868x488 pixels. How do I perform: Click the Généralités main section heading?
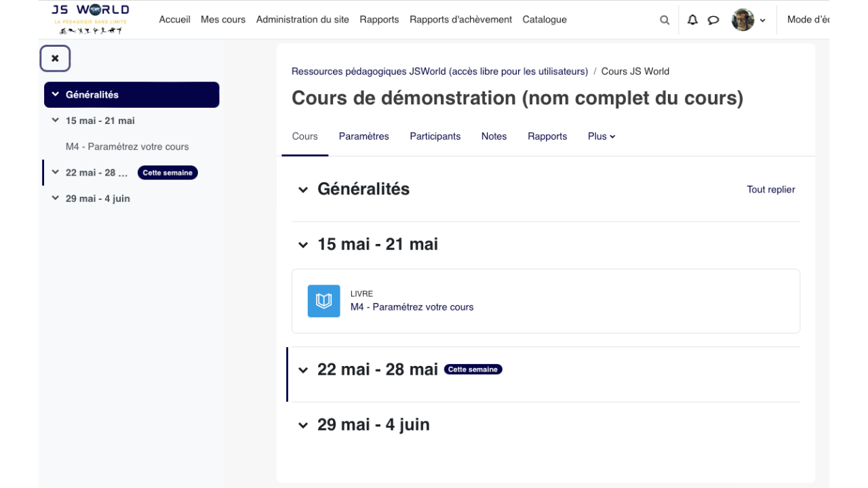coord(363,189)
